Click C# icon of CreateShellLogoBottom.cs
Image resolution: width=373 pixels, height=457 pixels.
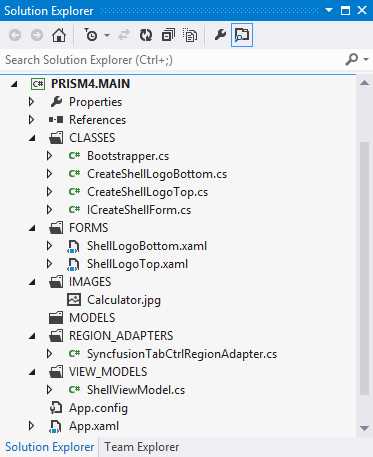pyautogui.click(x=74, y=173)
